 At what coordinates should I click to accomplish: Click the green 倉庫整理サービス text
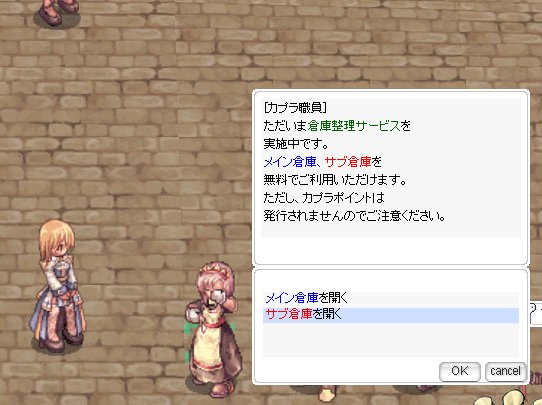[x=354, y=126]
